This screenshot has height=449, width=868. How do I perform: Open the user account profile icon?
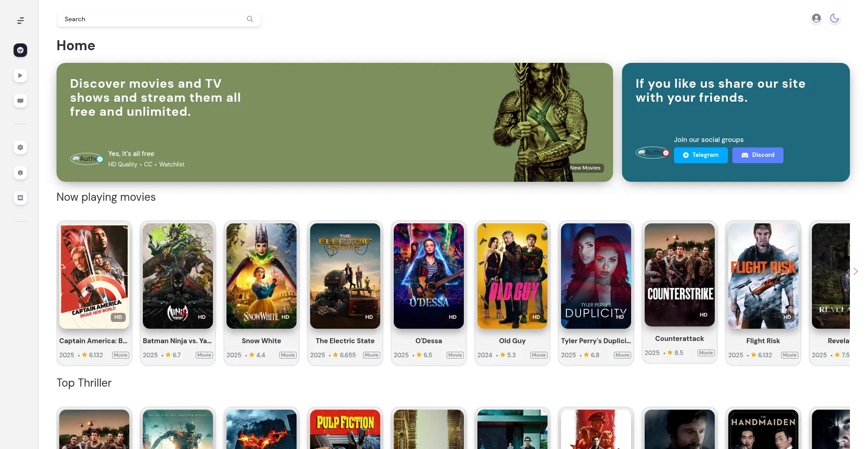click(816, 18)
